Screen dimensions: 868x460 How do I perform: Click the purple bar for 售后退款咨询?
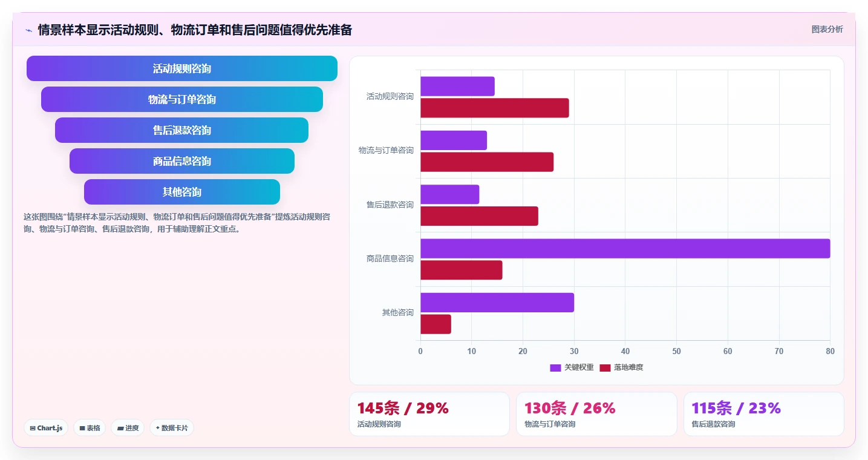[x=450, y=194]
